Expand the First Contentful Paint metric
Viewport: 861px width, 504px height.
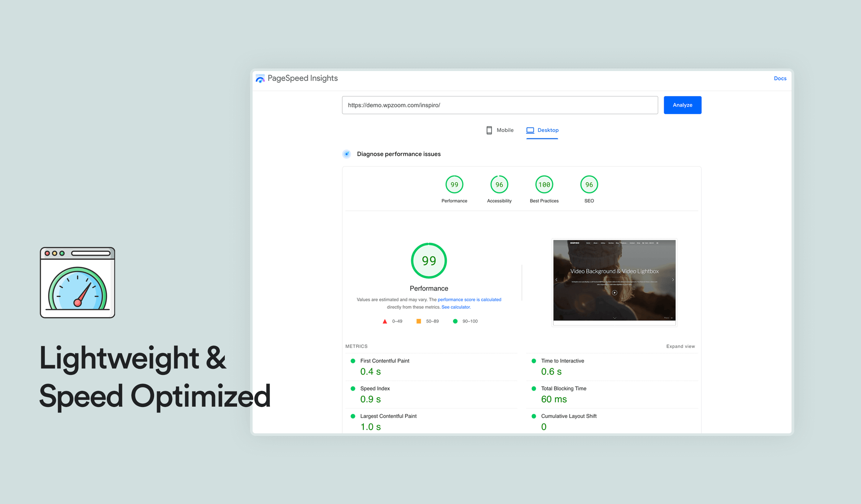coord(384,361)
